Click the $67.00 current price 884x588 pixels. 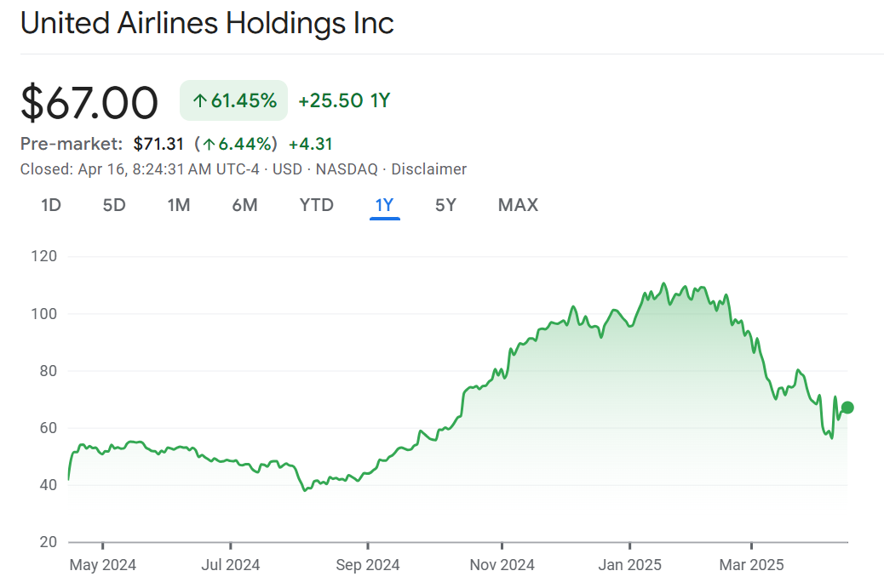(x=89, y=102)
